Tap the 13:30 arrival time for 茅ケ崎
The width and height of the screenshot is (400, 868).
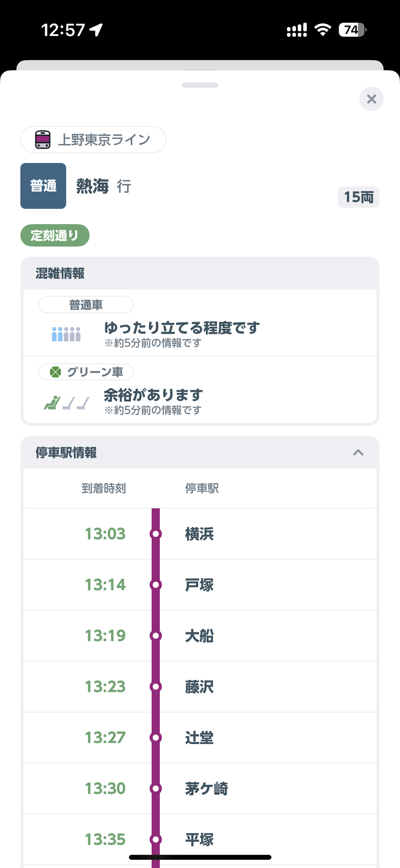105,789
